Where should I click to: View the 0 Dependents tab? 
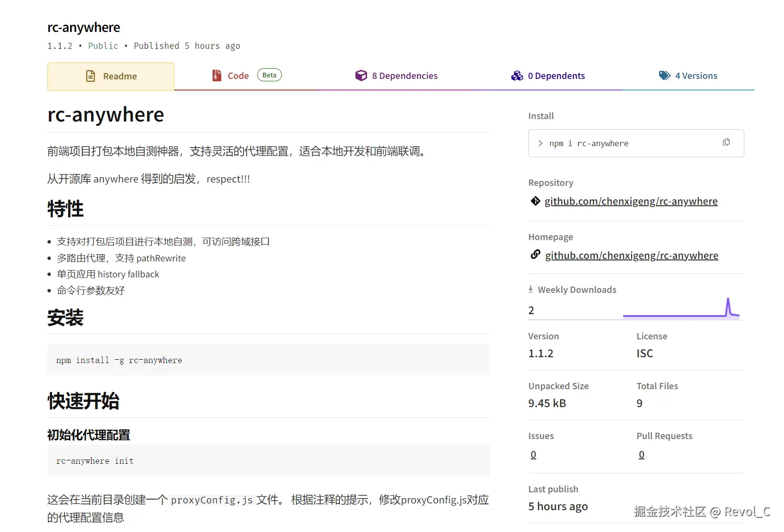548,76
